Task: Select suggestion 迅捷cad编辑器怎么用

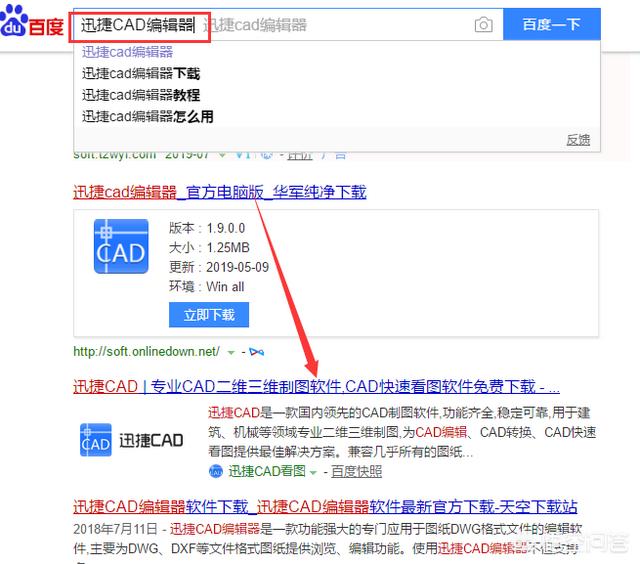Action: click(x=147, y=117)
